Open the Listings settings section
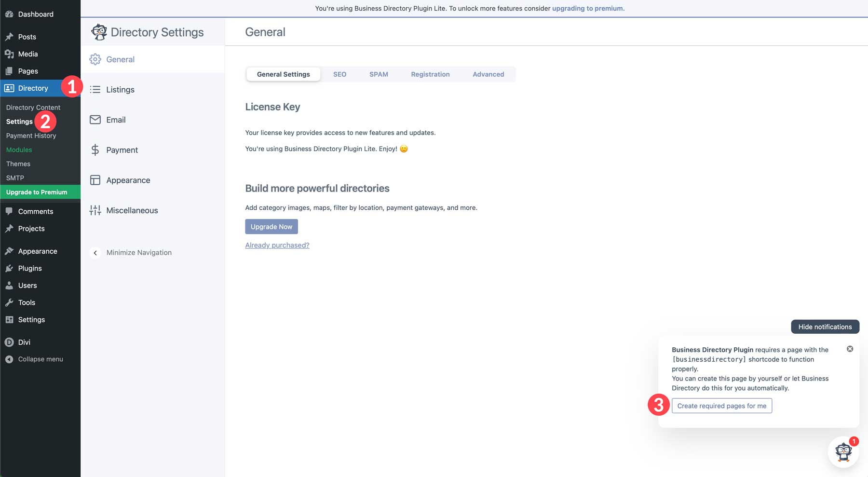868x477 pixels. [120, 89]
